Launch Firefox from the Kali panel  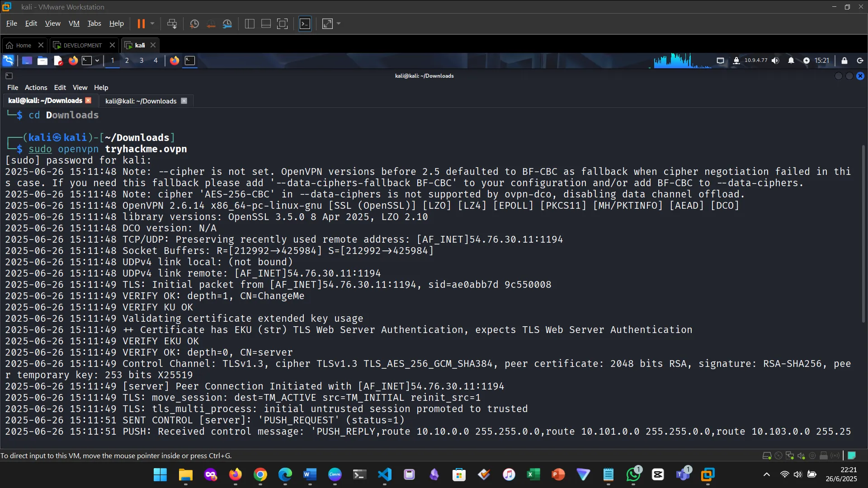[x=74, y=60]
